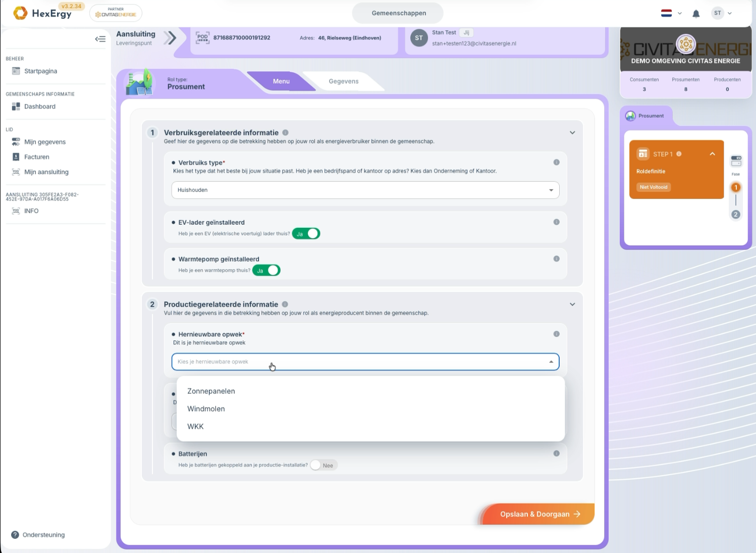
Task: Open Gemeenschappen button in header
Action: click(x=399, y=13)
